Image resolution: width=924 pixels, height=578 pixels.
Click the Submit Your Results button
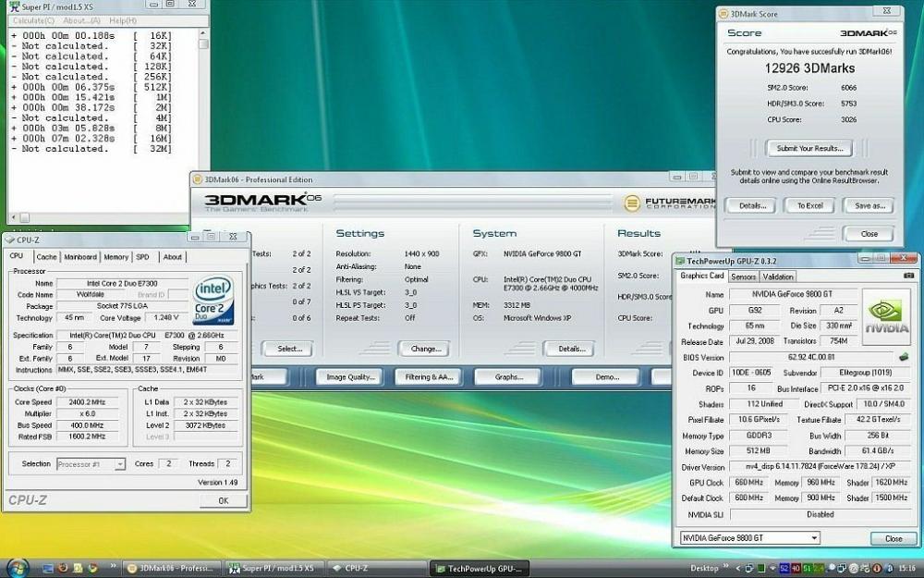(x=810, y=148)
